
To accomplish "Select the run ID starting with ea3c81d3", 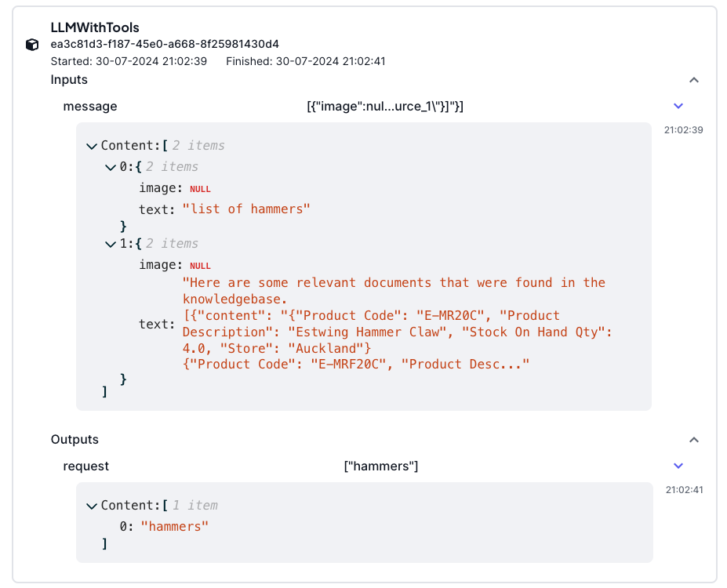I will tap(165, 44).
